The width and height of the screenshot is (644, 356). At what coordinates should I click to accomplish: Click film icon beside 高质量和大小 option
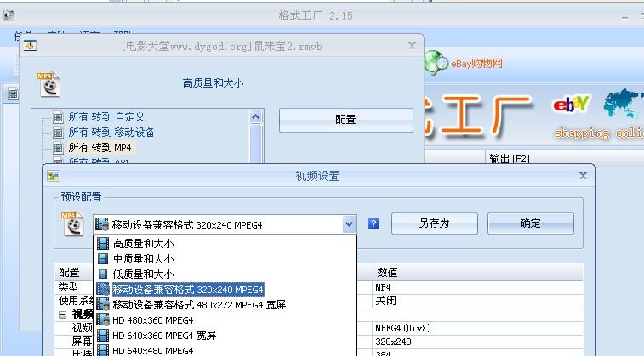pos(103,244)
